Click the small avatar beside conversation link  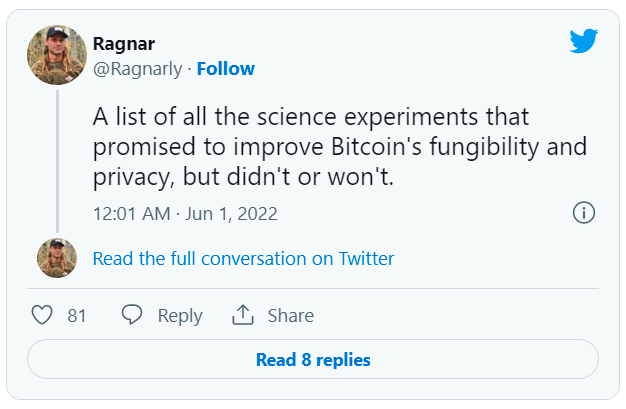[57, 258]
